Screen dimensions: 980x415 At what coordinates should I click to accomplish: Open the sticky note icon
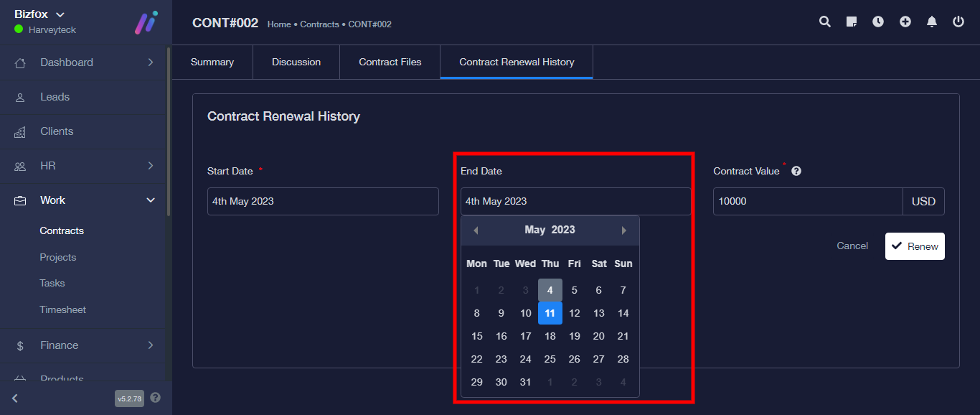pyautogui.click(x=852, y=22)
